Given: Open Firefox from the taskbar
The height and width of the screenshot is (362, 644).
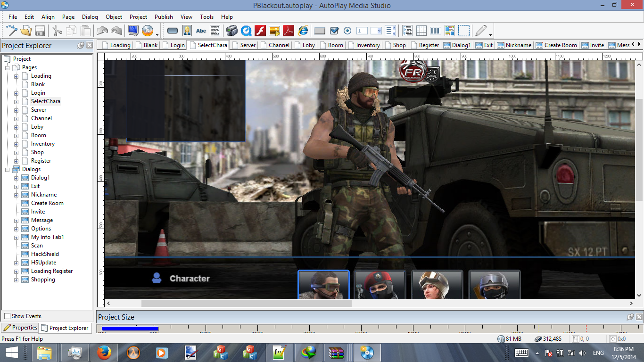Looking at the screenshot, I should (104, 353).
